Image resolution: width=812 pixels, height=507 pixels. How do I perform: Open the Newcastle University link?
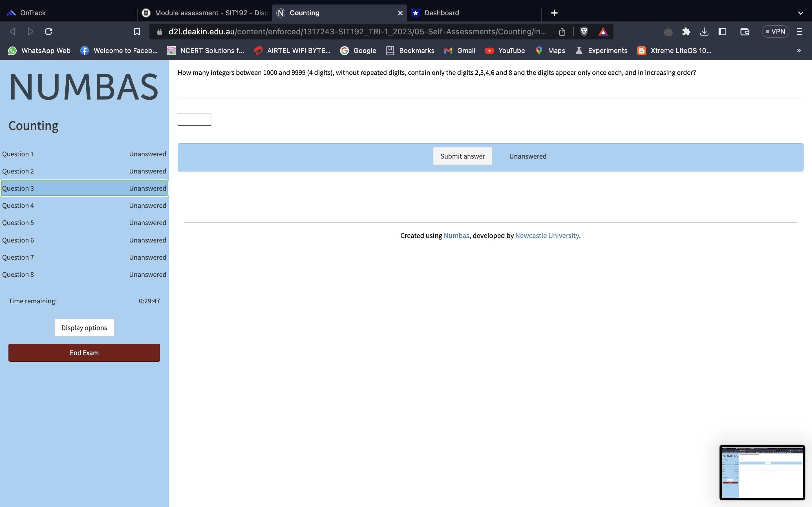point(547,235)
